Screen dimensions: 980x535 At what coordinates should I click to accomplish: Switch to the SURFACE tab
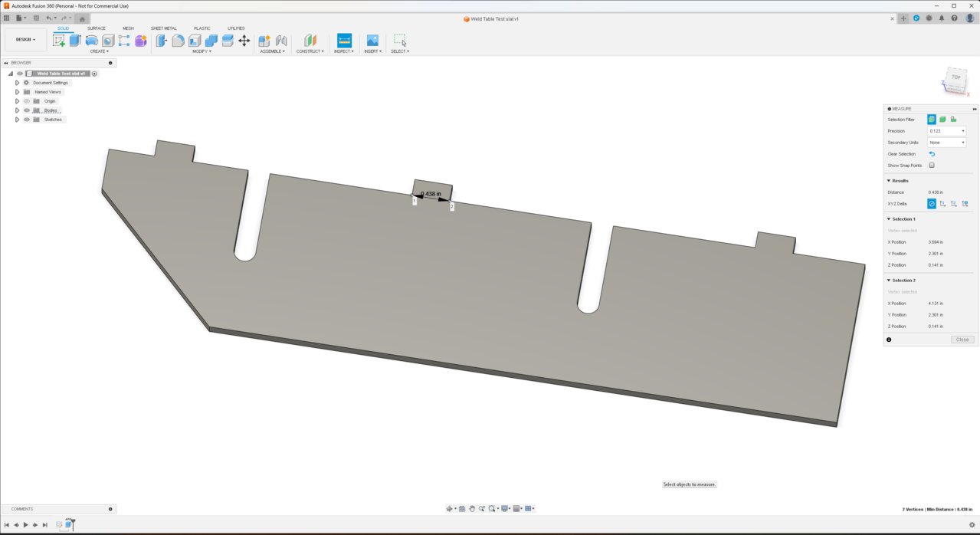(x=97, y=28)
